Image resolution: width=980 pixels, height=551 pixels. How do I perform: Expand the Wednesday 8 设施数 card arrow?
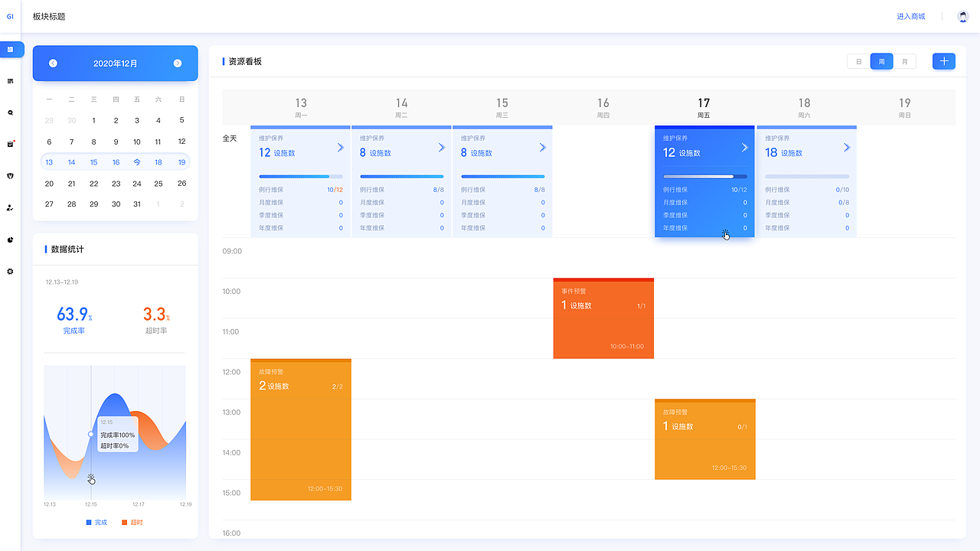(x=543, y=147)
